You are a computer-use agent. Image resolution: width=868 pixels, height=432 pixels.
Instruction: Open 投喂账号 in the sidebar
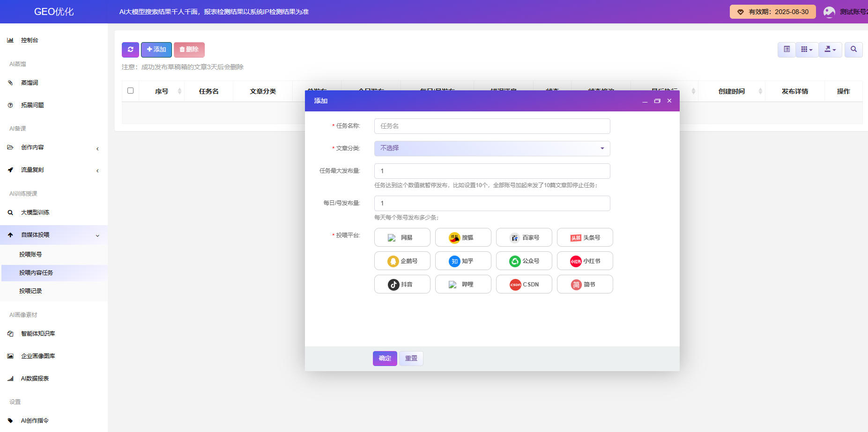30,255
